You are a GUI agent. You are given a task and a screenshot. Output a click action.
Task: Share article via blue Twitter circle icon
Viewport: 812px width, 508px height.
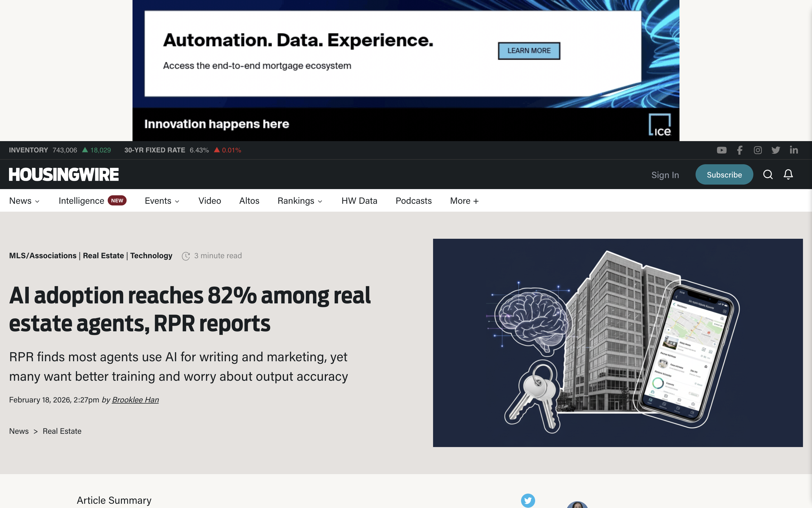528,501
